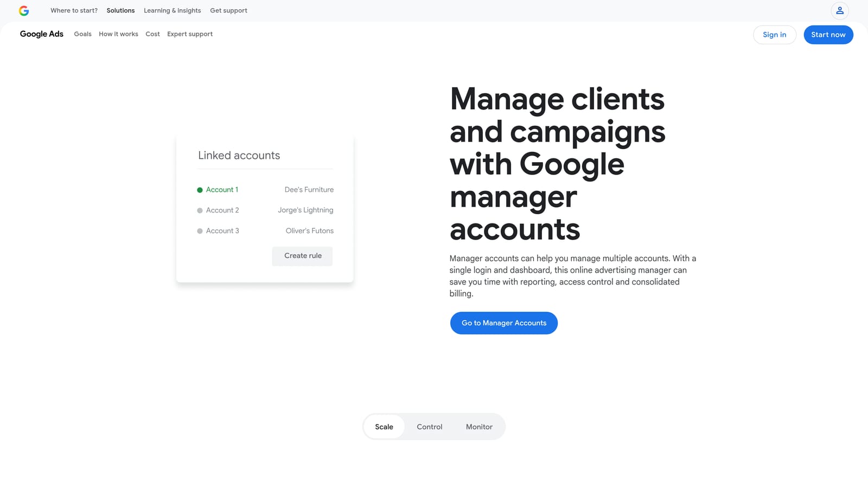The height and width of the screenshot is (488, 868).
Task: Open the user account profile icon
Action: tap(840, 11)
